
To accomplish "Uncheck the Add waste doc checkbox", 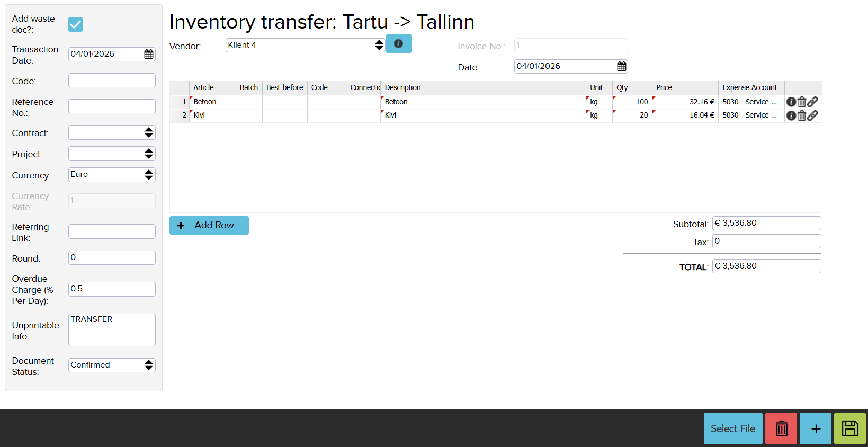I will 76,24.
